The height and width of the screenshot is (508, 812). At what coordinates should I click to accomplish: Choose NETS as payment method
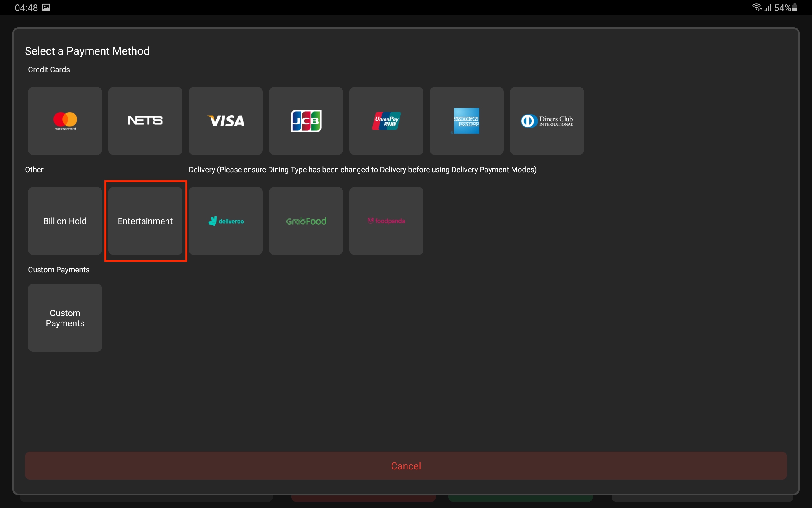click(145, 121)
